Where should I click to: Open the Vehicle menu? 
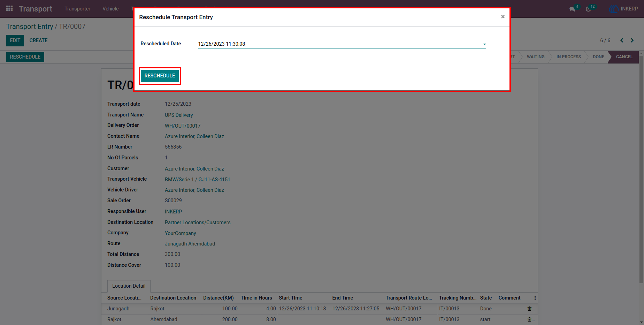110,9
